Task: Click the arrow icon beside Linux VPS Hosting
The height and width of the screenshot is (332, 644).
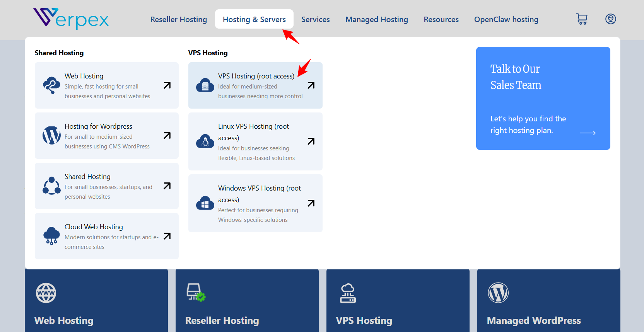Action: tap(311, 141)
